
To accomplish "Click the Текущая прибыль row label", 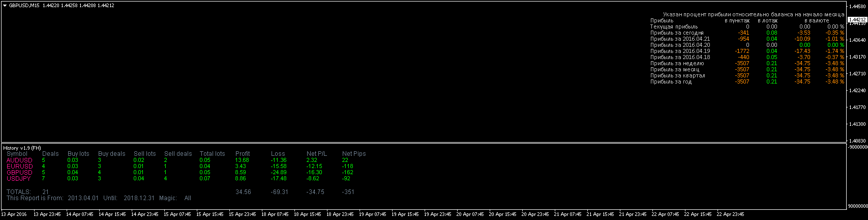I will pyautogui.click(x=674, y=26).
